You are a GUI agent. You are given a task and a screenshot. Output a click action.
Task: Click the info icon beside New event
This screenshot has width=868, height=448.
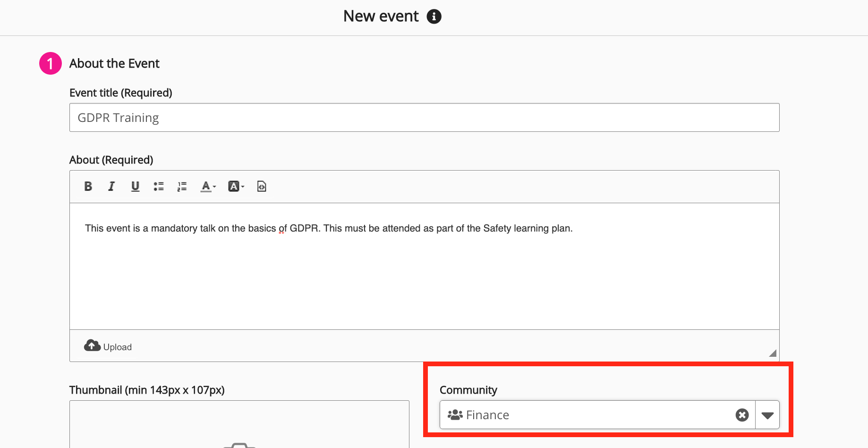[x=434, y=17]
